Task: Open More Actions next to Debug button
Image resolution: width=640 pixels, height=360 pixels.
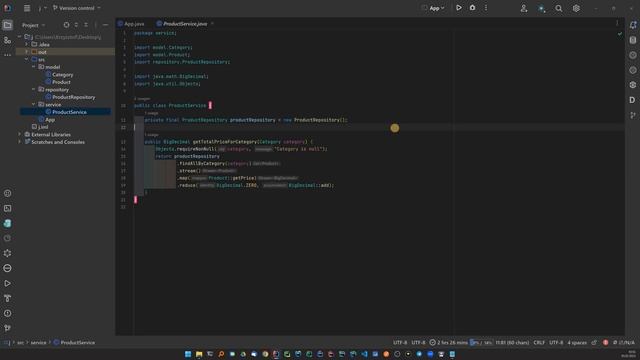Action: pos(486,8)
